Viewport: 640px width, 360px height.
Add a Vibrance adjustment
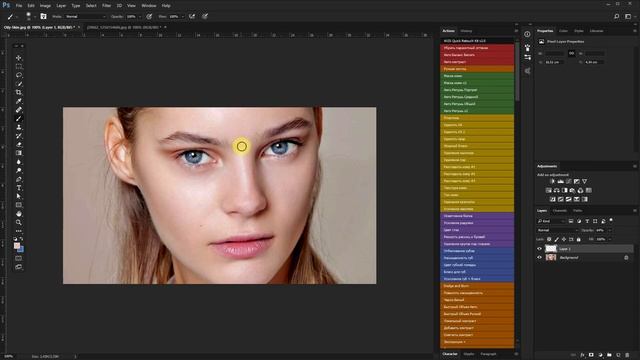tap(584, 181)
